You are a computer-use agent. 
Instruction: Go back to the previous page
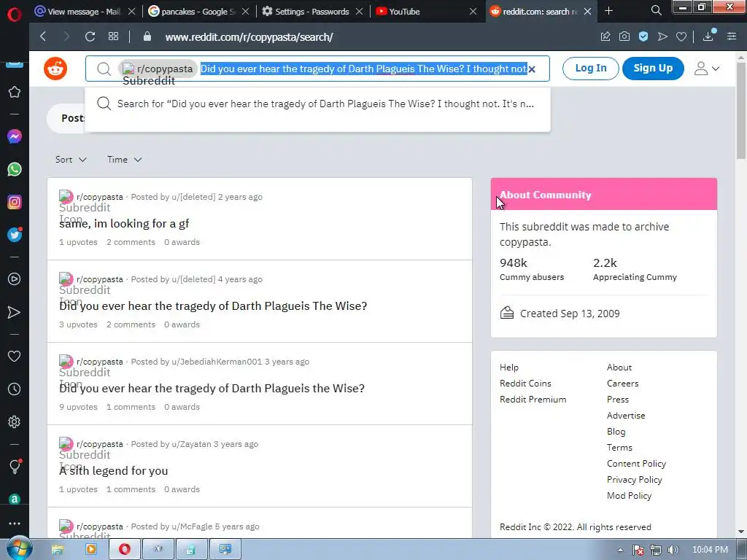pyautogui.click(x=43, y=36)
